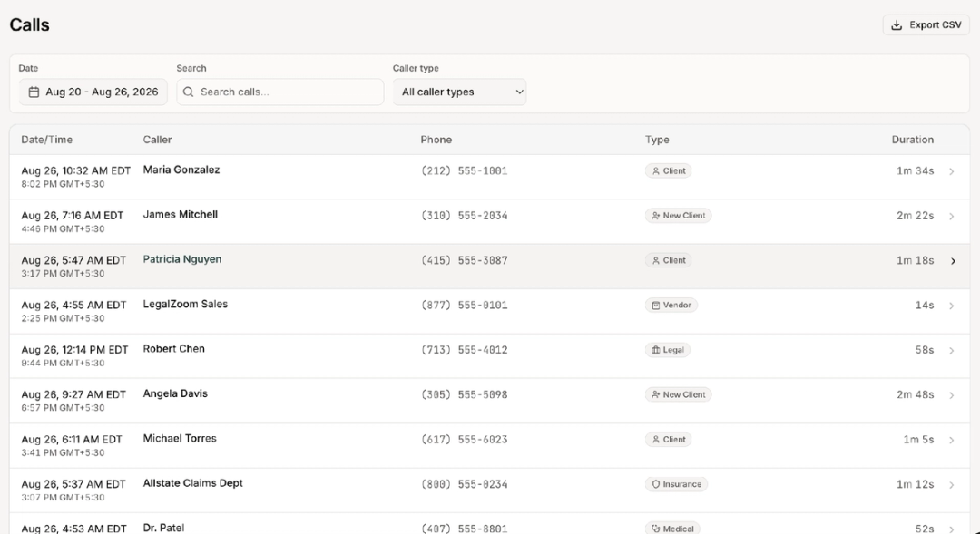Image resolution: width=980 pixels, height=534 pixels.
Task: Focus the Search calls input field
Action: pyautogui.click(x=280, y=92)
